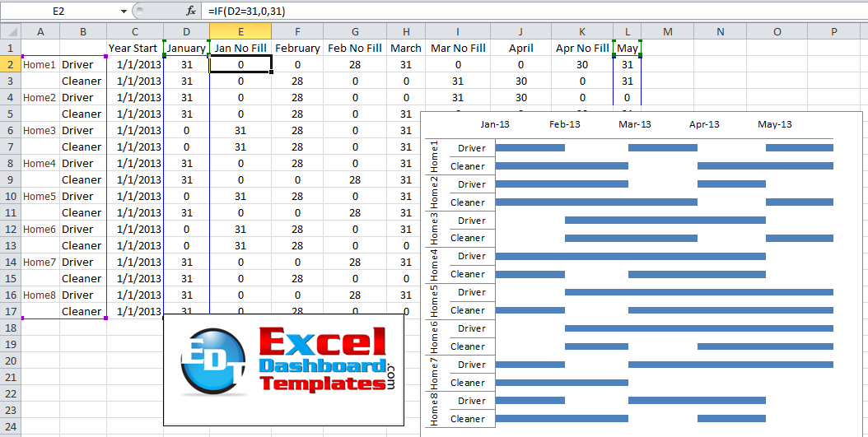Open the Name Box dropdown arrow
The width and height of the screenshot is (868, 437).
pos(124,11)
